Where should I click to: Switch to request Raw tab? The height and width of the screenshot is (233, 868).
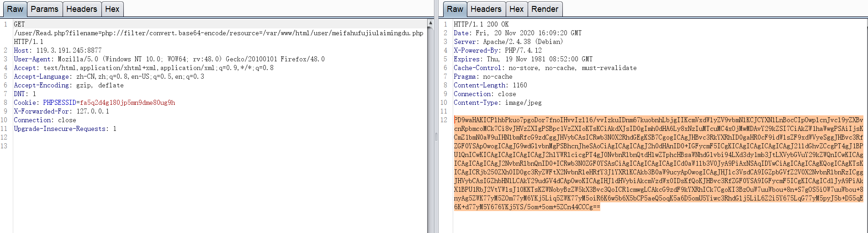tap(15, 9)
